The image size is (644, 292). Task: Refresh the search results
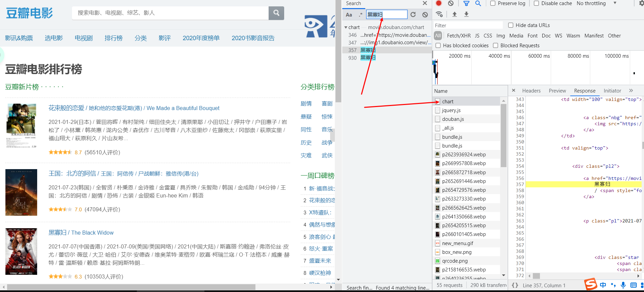click(x=413, y=15)
